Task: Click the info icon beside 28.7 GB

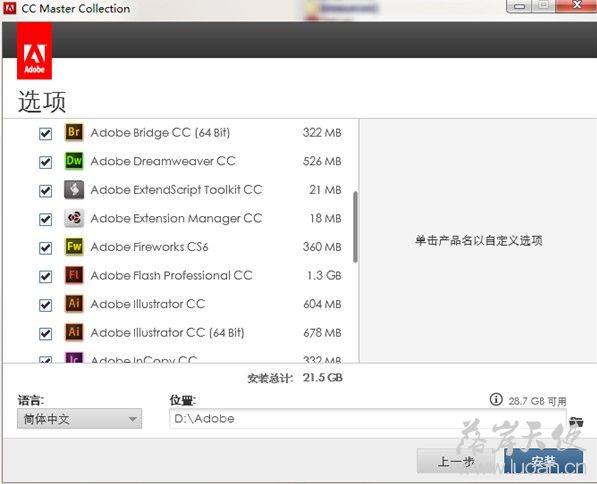Action: tap(496, 399)
